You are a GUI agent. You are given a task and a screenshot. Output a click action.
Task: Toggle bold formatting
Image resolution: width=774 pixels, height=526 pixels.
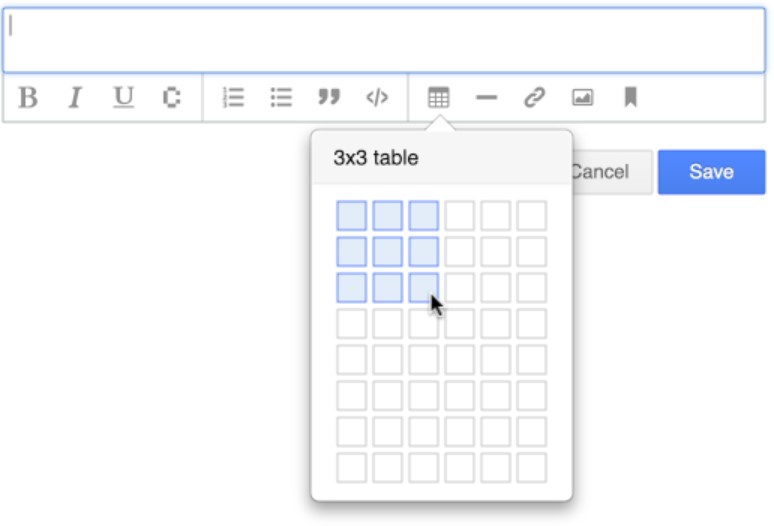pos(28,97)
